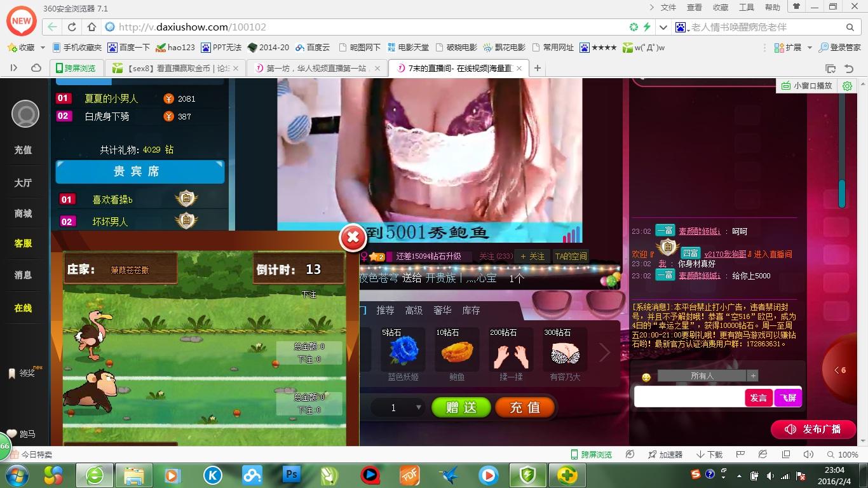
Task: Open 消息 in the left sidebar
Action: coord(23,275)
